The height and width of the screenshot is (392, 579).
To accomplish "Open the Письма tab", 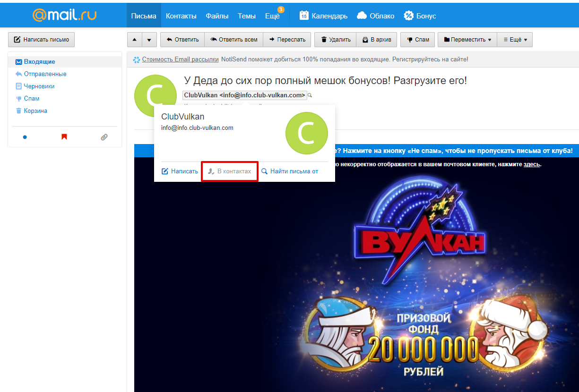I will pos(144,16).
